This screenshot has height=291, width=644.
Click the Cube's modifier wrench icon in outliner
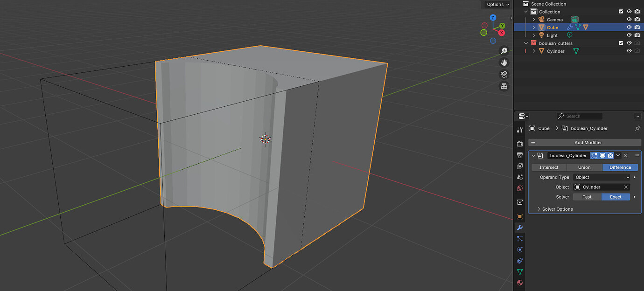[569, 28]
